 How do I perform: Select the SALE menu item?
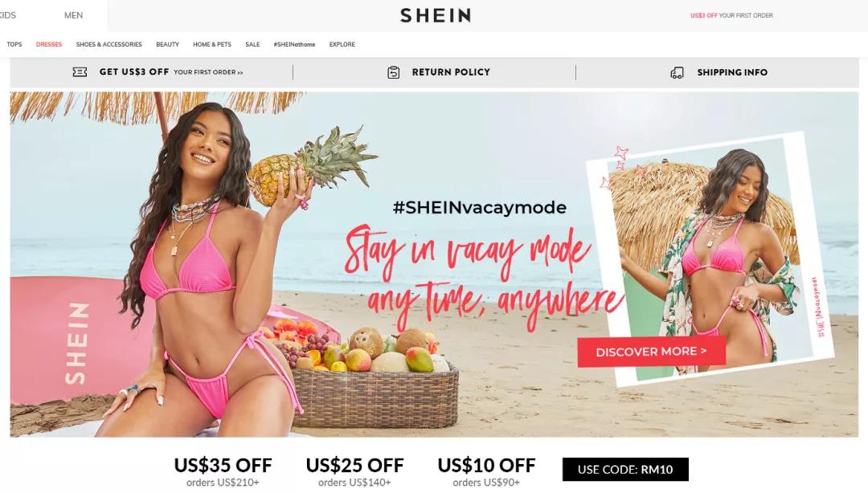[x=252, y=44]
